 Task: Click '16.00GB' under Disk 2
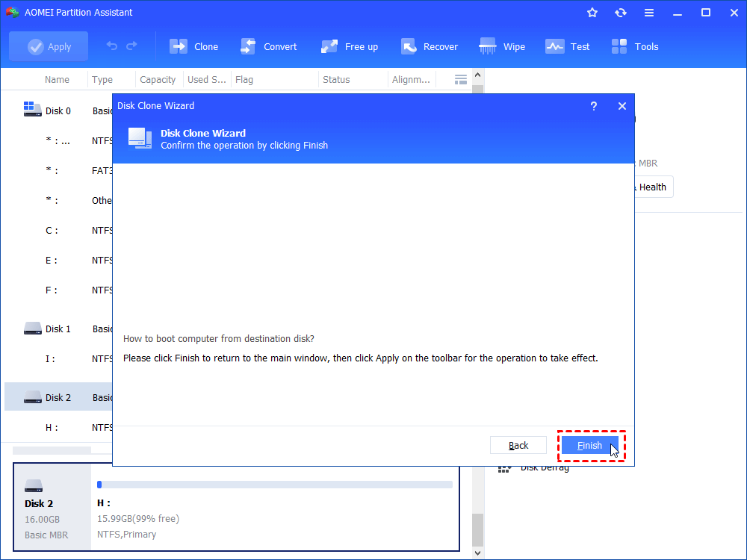42,520
